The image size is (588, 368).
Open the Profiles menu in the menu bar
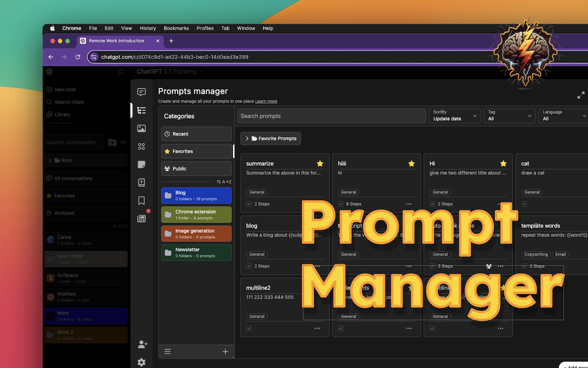205,28
